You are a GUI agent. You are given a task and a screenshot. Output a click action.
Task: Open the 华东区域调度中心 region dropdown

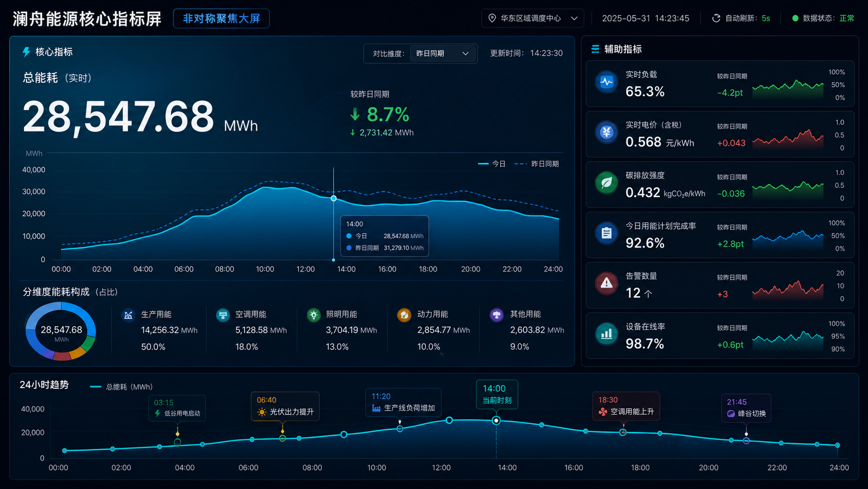[x=533, y=18]
